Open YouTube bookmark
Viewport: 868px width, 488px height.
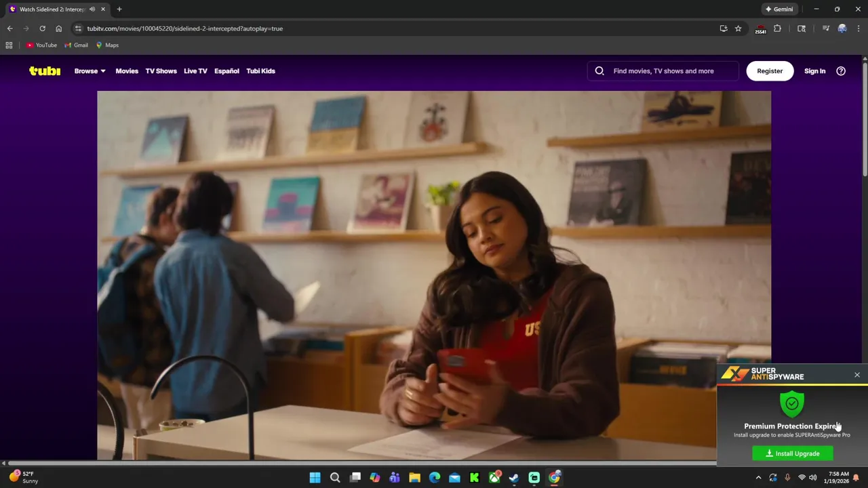tap(41, 45)
